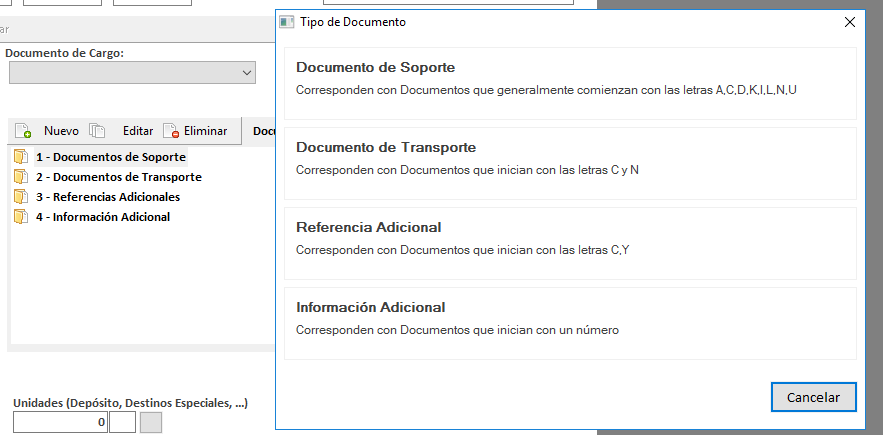Click the folder icon for Documentos de Transporte
The image size is (883, 435).
[21, 177]
